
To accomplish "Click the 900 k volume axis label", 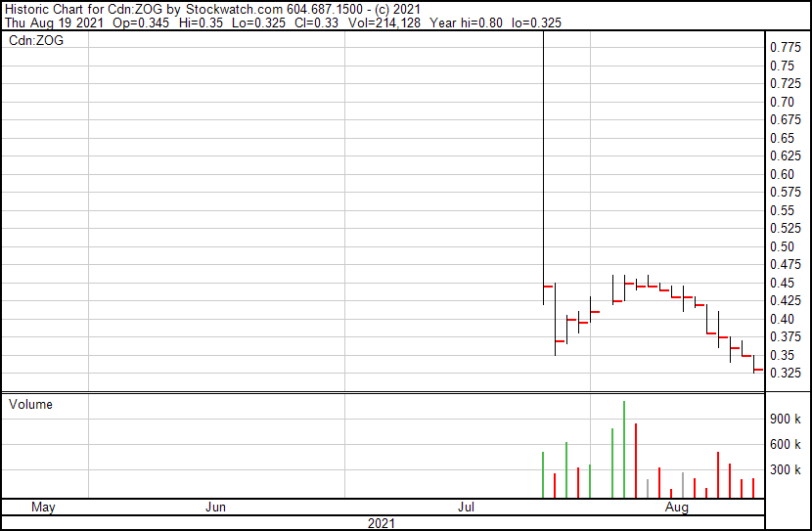I will pos(785,420).
